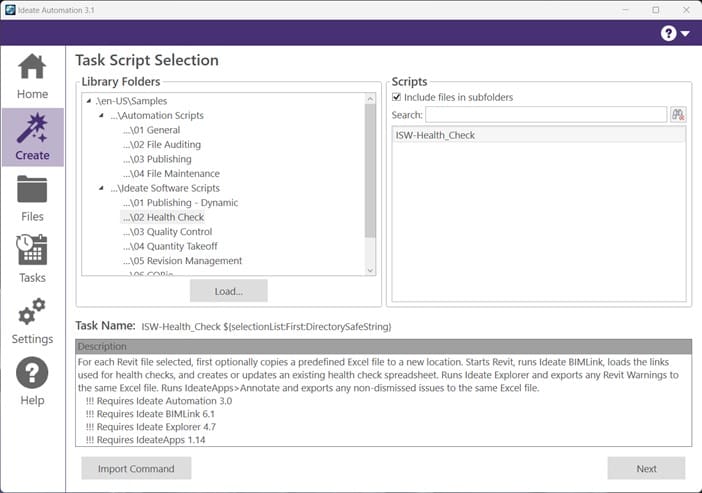Click the Load... button
Image resolution: width=702 pixels, height=493 pixels.
coord(228,291)
